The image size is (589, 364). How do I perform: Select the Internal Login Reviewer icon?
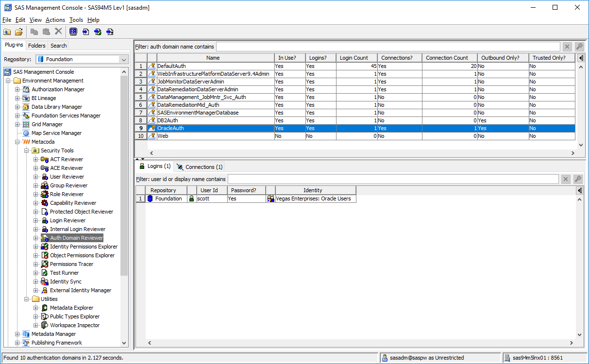(45, 229)
